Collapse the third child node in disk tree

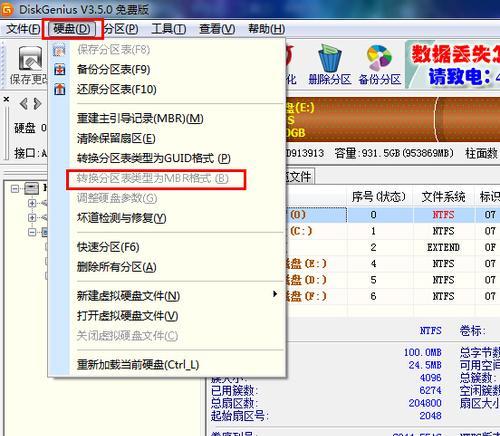[32, 232]
